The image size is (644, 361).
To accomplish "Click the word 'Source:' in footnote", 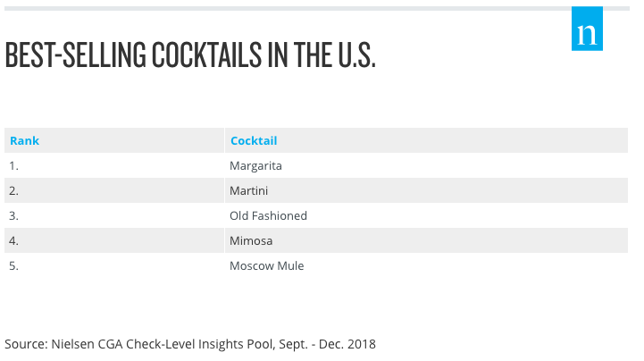I will tap(26, 344).
